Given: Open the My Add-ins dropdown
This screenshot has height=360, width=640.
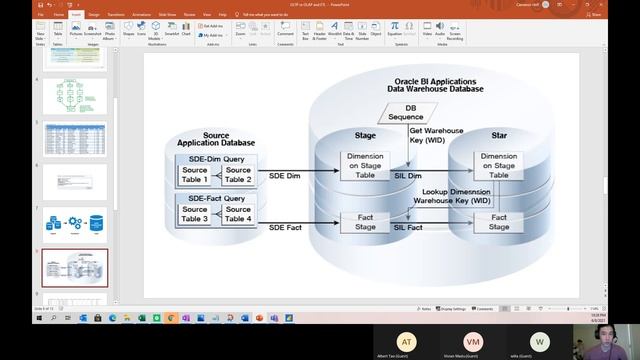Looking at the screenshot, I should 213,36.
